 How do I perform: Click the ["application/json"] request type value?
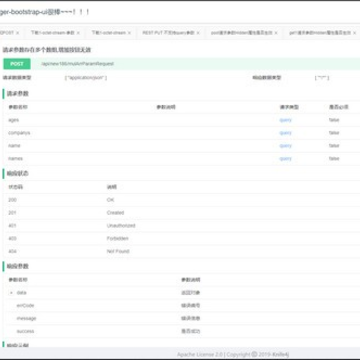(86, 78)
